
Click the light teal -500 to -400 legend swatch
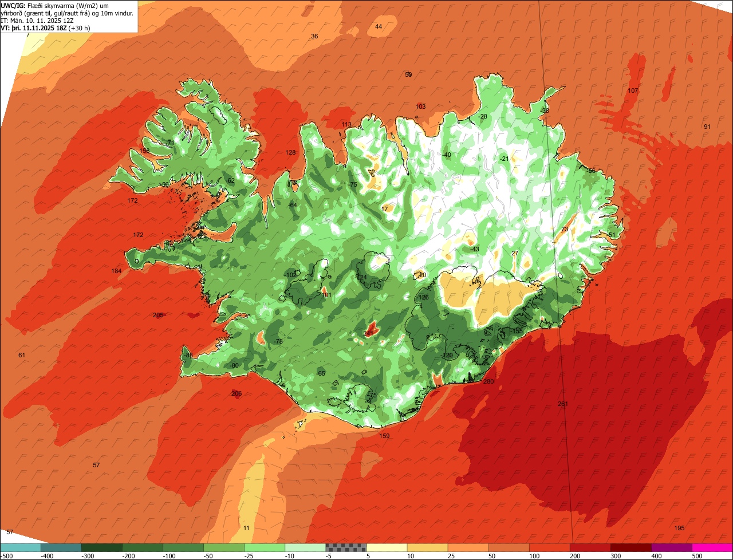tap(20, 547)
